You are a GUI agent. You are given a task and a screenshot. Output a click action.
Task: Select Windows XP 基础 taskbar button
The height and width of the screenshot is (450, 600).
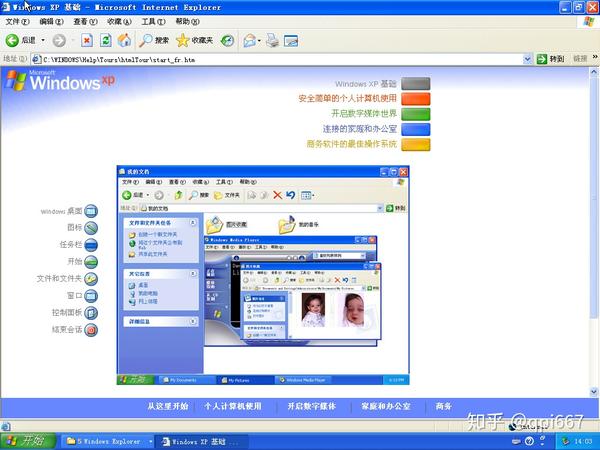click(201, 441)
